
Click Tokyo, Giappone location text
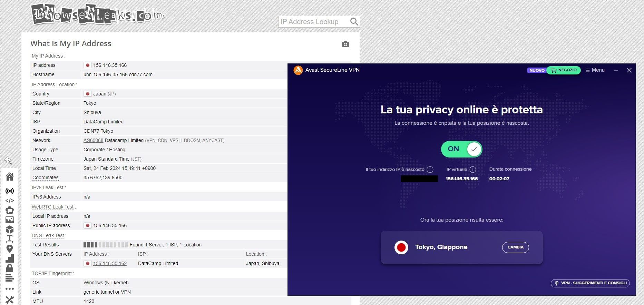[x=441, y=247]
